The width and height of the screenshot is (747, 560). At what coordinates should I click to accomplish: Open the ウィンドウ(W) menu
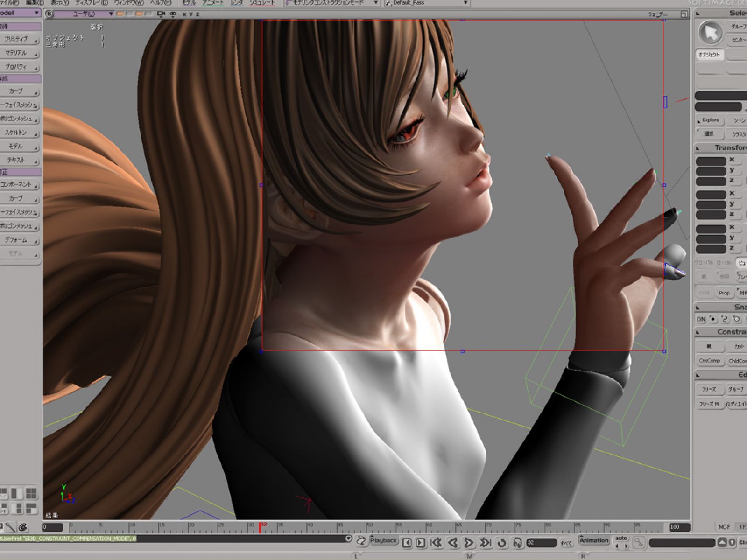point(129,3)
